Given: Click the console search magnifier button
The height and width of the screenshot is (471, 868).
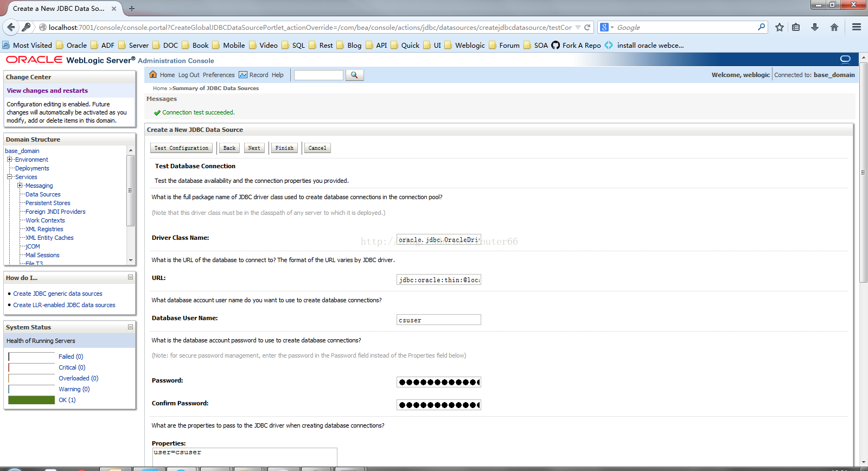Looking at the screenshot, I should click(x=354, y=75).
